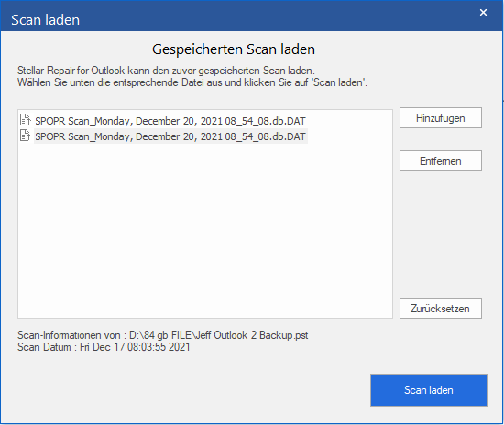504x425 pixels.
Task: Click the Stellar Repair for Outlook description line
Action: coord(166,71)
